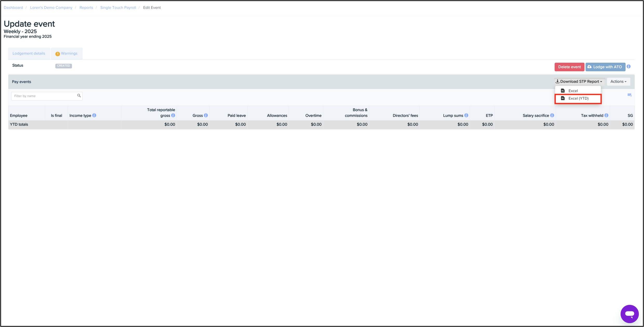
Task: Click the column settings icon
Action: pos(629,95)
